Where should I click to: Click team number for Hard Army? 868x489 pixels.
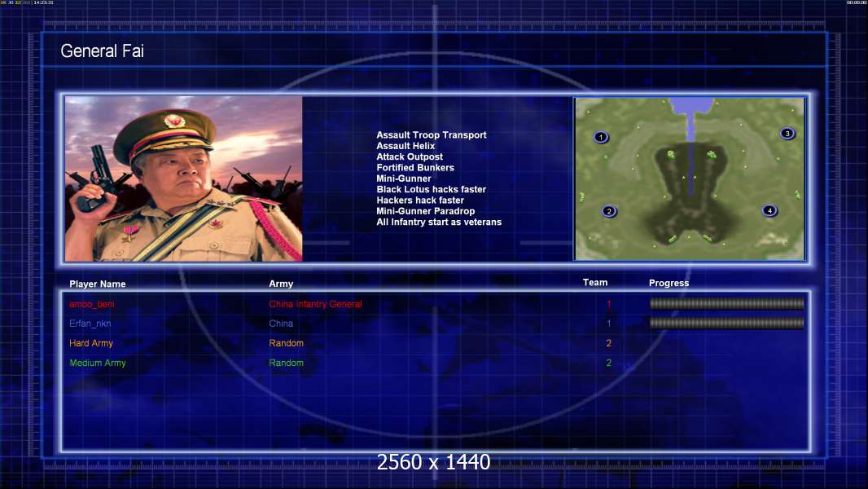(609, 343)
